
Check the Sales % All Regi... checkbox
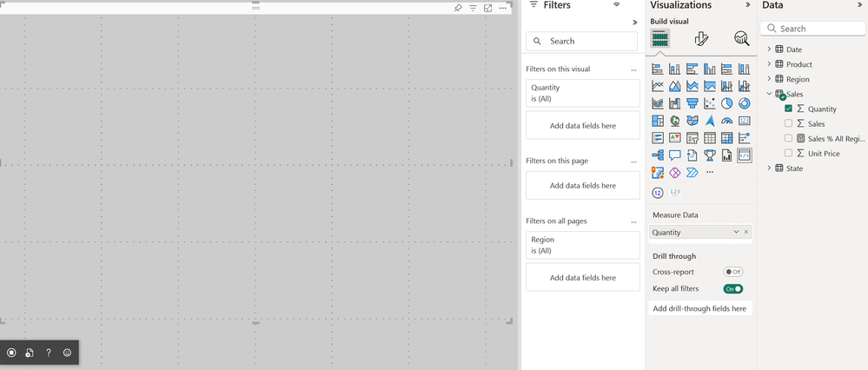point(788,138)
